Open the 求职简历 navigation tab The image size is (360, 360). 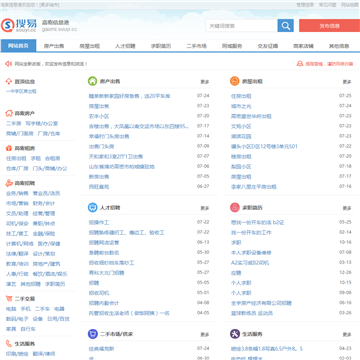161,46
